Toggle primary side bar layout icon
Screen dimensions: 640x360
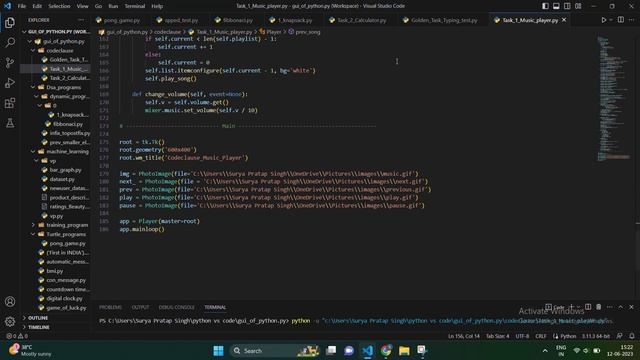pyautogui.click(x=545, y=6)
